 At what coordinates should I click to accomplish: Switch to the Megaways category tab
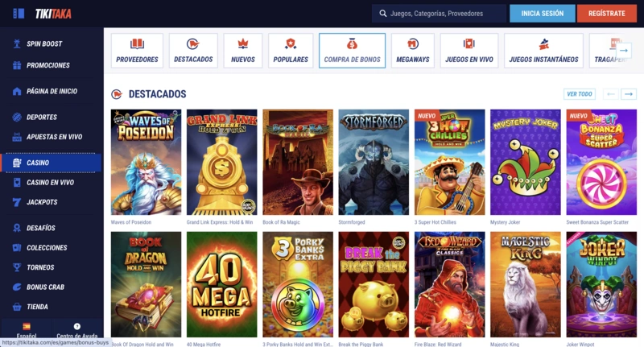click(413, 51)
